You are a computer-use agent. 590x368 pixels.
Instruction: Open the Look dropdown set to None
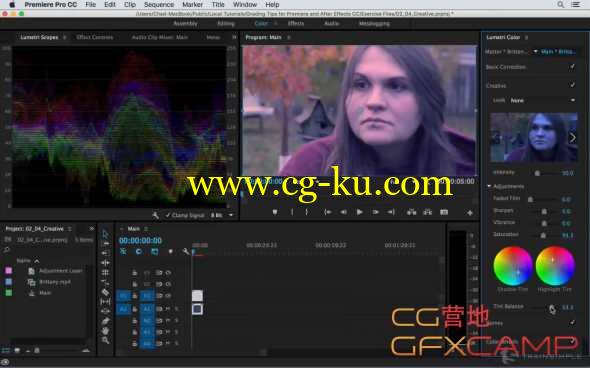click(x=542, y=100)
